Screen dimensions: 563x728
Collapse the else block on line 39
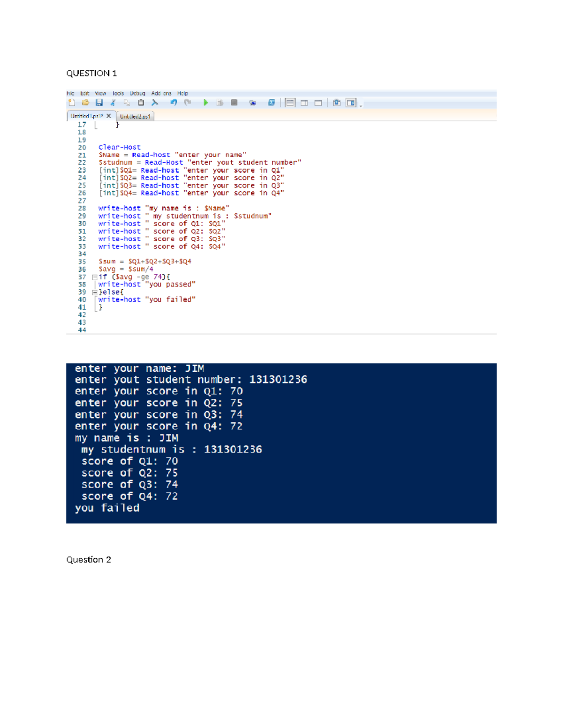(94, 292)
